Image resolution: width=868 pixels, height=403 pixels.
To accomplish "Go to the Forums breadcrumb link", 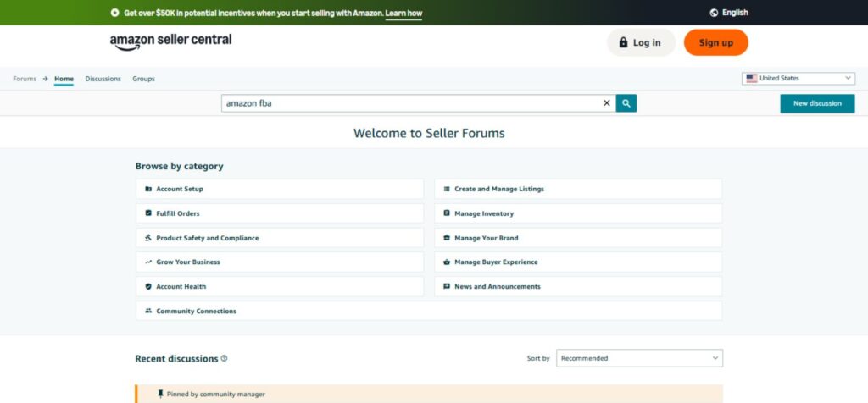I will [x=25, y=79].
